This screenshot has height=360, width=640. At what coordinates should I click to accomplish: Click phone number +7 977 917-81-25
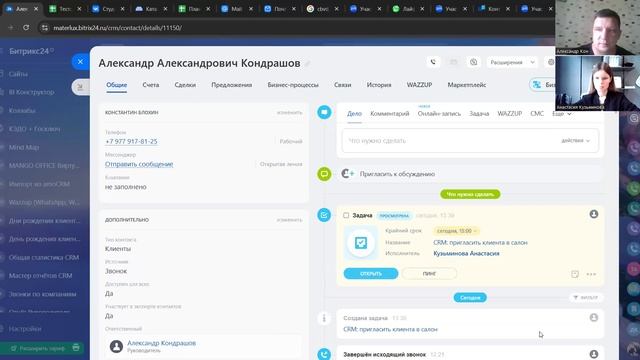(131, 141)
